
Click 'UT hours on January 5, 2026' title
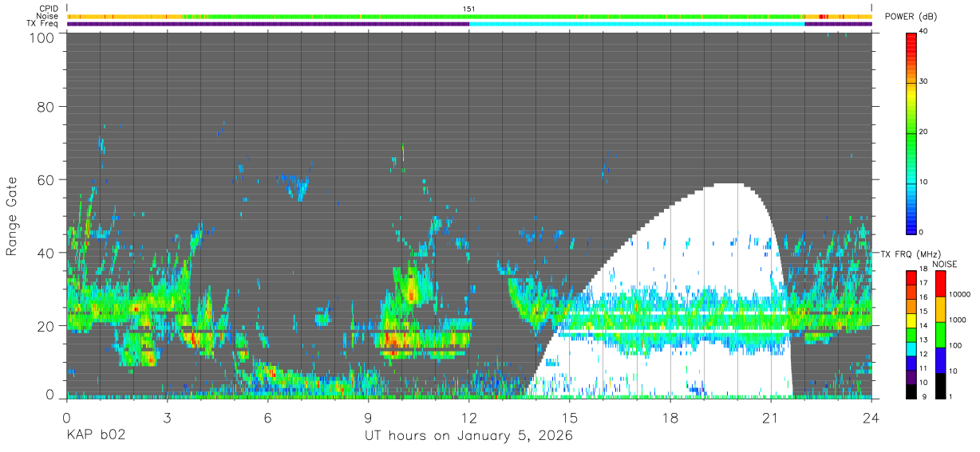[468, 436]
